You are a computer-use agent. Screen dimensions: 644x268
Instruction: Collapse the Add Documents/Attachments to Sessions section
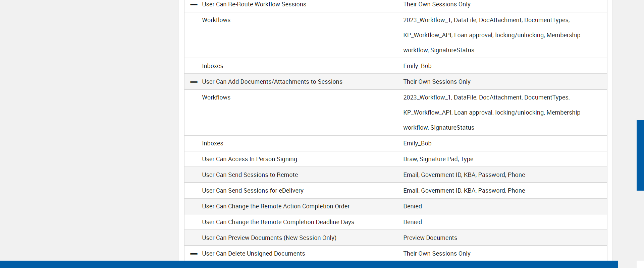pos(194,82)
